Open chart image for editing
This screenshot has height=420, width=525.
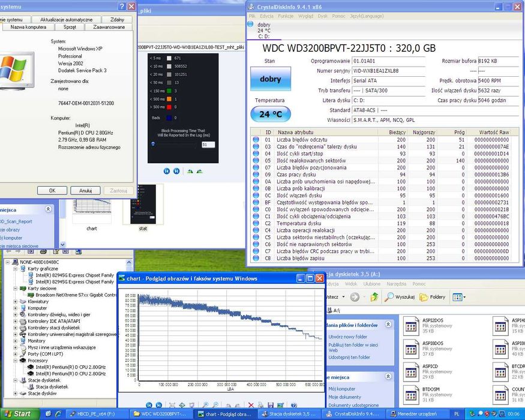point(281,405)
